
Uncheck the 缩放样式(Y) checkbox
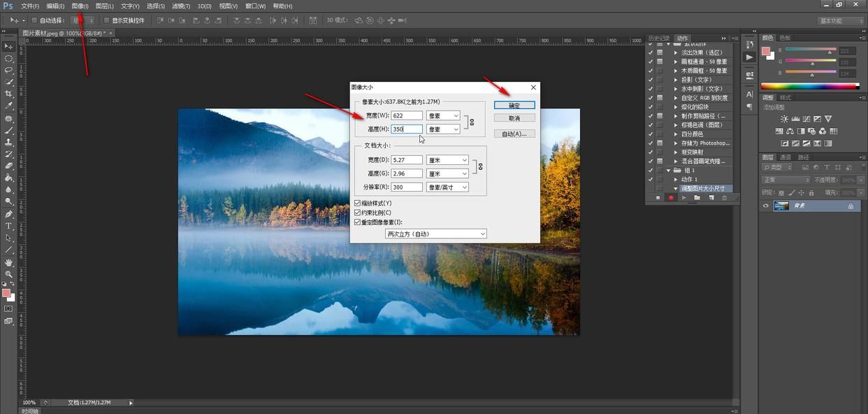click(358, 204)
